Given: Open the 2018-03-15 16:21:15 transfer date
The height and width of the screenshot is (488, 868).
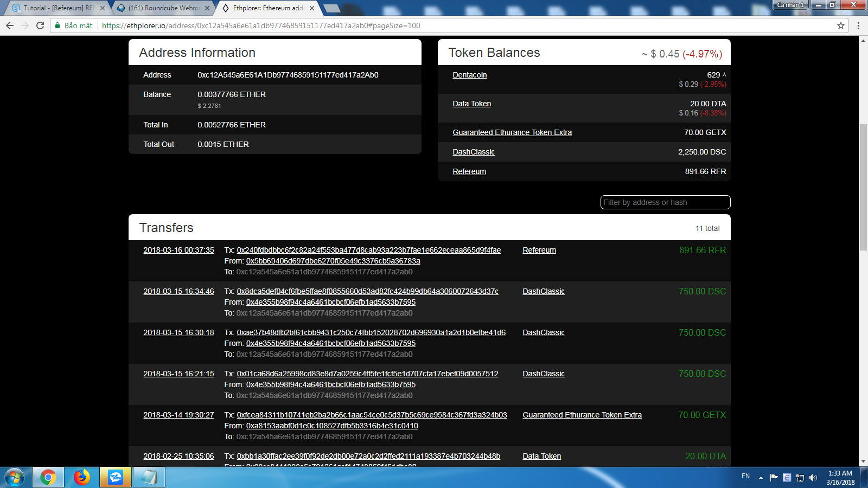Looking at the screenshot, I should point(178,374).
